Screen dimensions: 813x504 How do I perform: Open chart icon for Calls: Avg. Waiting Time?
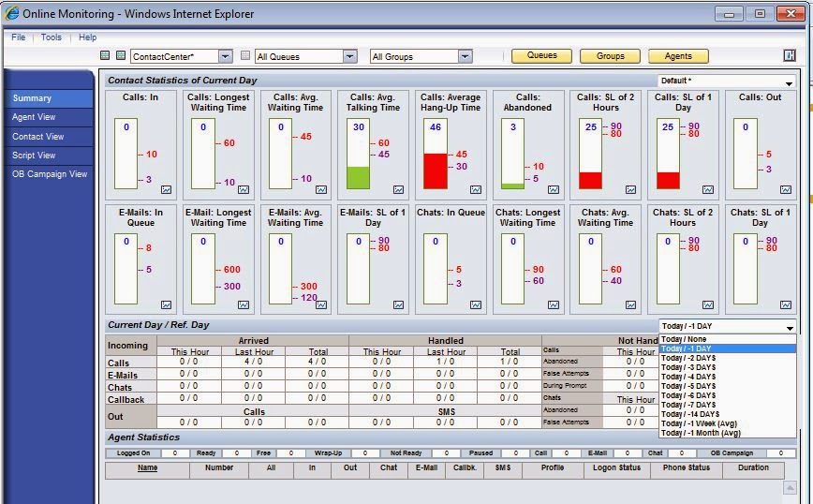coord(321,190)
